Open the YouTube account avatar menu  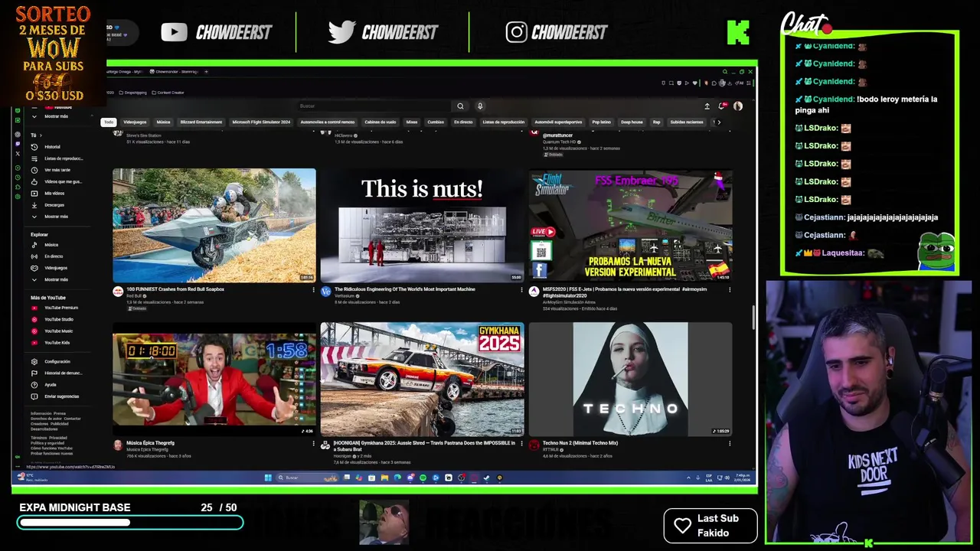738,106
